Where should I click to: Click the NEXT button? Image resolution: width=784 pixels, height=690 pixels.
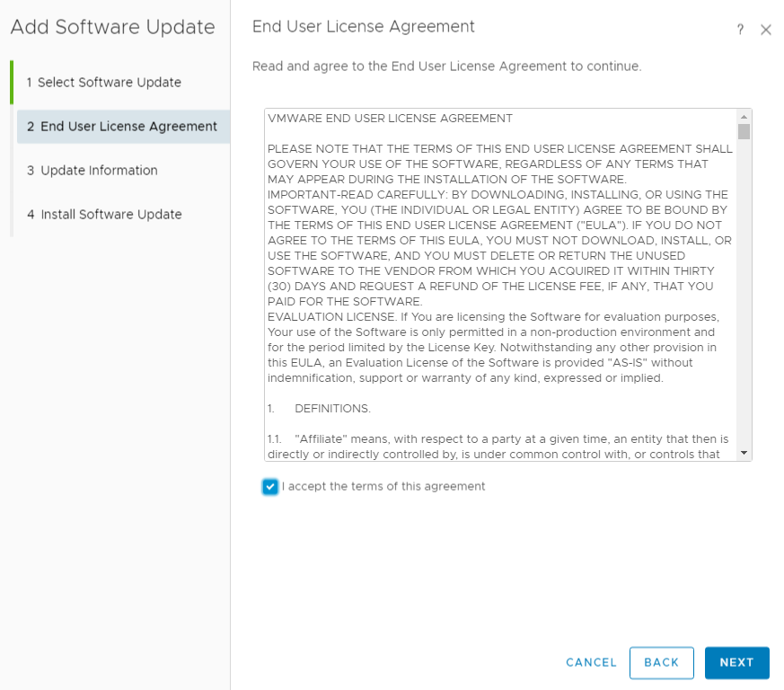pos(737,662)
